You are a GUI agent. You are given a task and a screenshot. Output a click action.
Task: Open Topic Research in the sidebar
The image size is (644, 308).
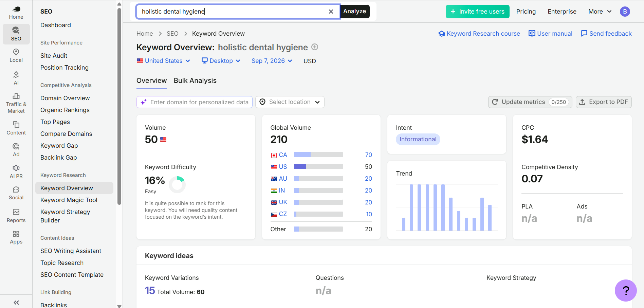click(62, 263)
